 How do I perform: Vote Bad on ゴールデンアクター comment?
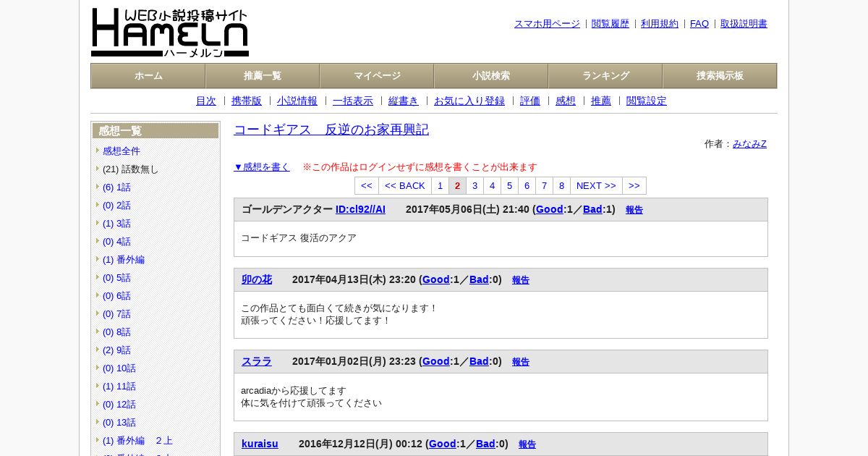pyautogui.click(x=592, y=209)
